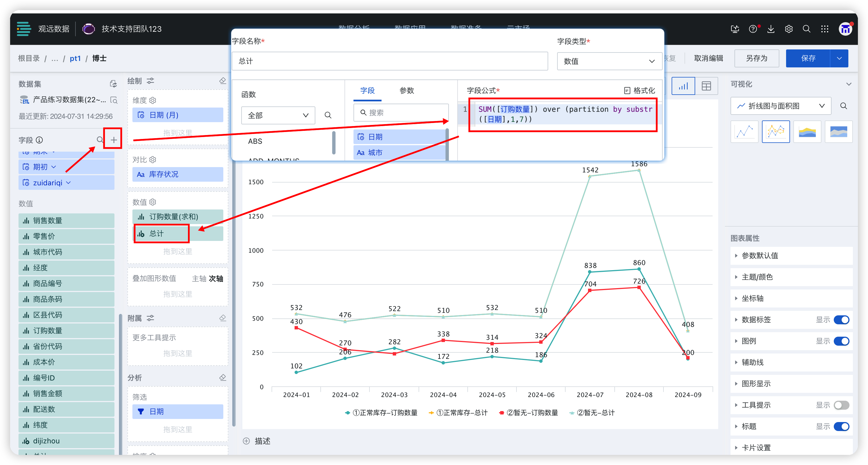Image resolution: width=868 pixels, height=465 pixels.
Task: Preview dataset icon next to 产品练习数据集
Action: click(114, 100)
